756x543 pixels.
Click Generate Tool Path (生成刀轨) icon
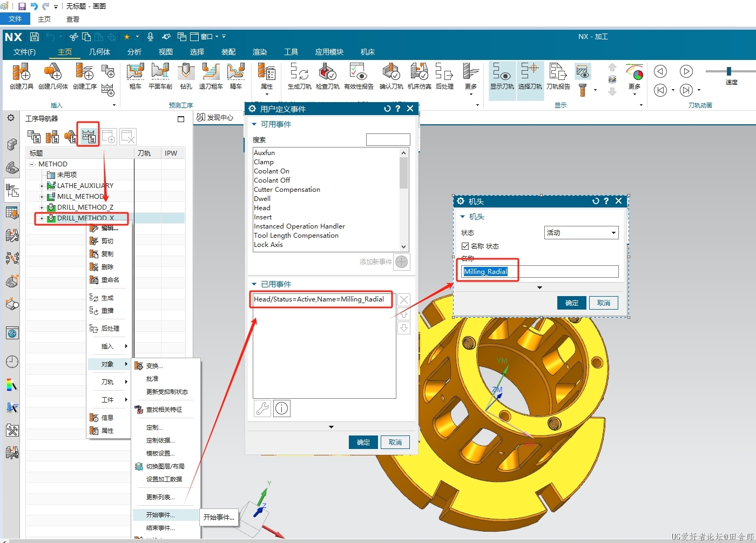(299, 76)
